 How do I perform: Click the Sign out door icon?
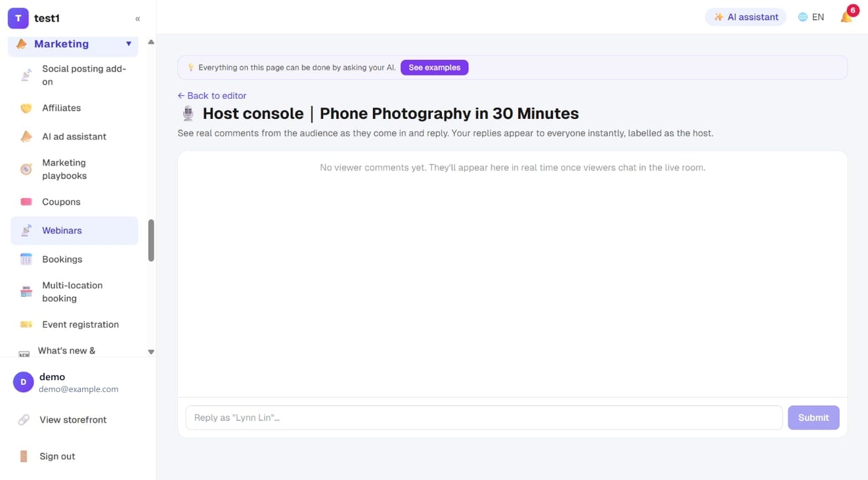(x=24, y=456)
